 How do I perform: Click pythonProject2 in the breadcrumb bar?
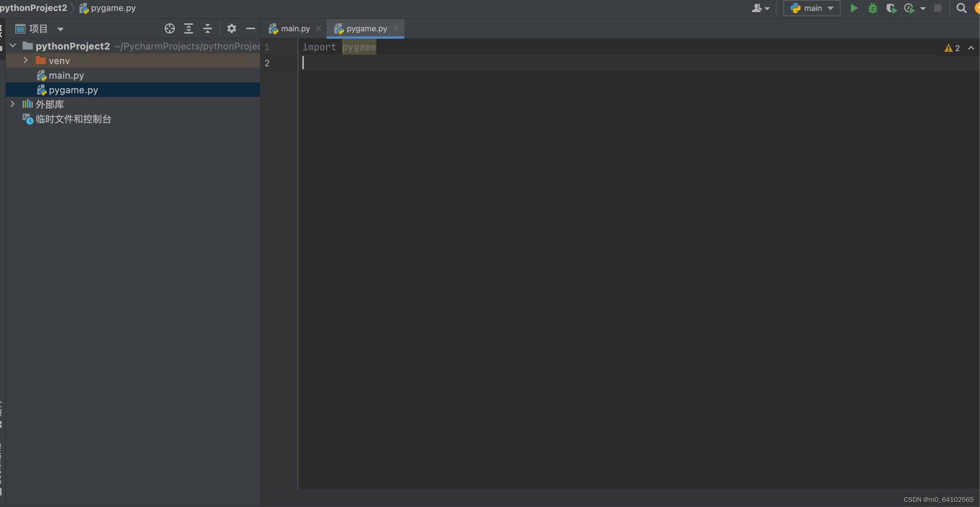click(33, 8)
